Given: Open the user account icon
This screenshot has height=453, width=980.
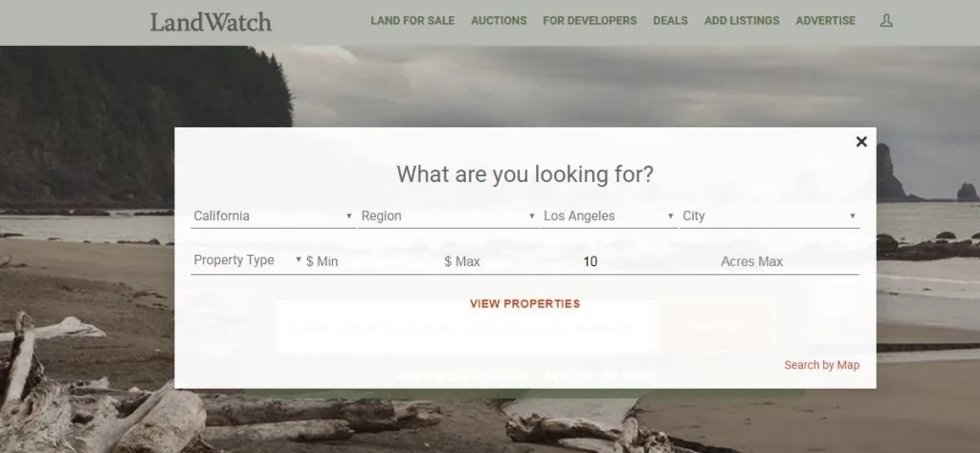Looking at the screenshot, I should tap(886, 21).
